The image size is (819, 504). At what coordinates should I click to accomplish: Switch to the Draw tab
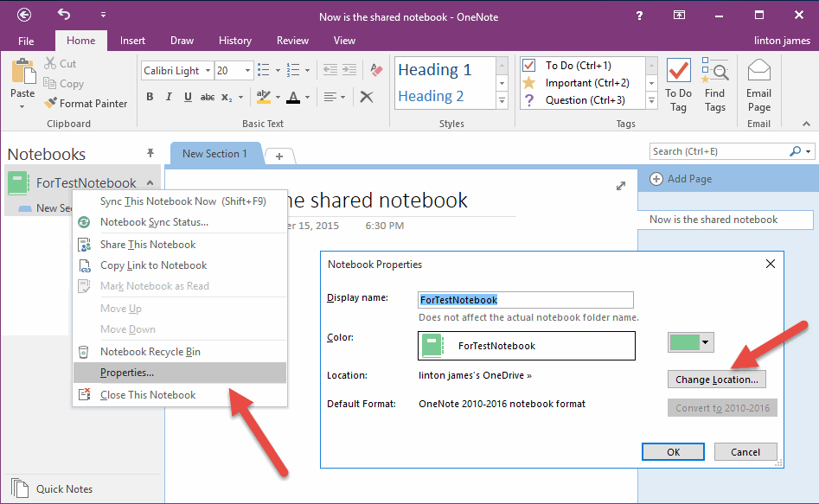point(182,41)
